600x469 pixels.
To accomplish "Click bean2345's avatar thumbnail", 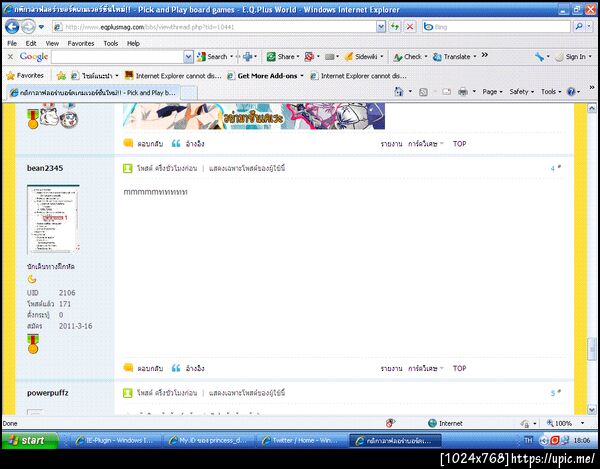I will tap(53, 219).
